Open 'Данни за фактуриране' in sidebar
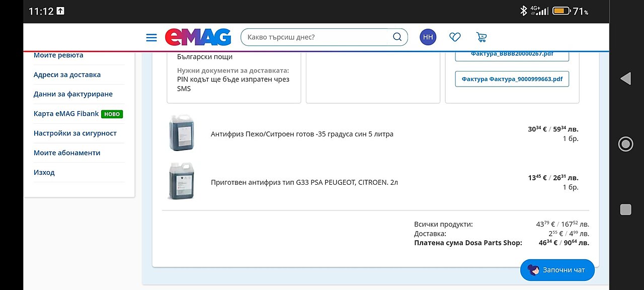The height and width of the screenshot is (290, 644). coord(73,94)
